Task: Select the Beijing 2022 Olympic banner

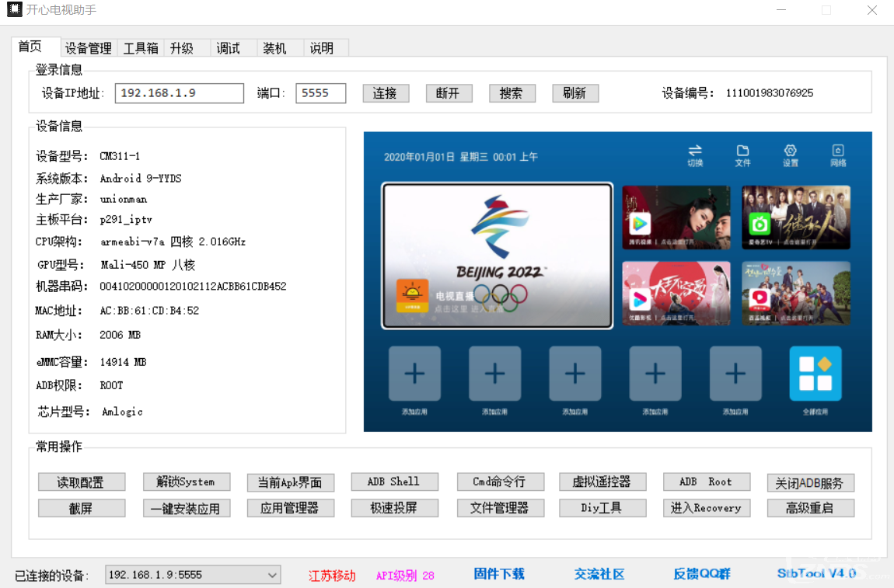Action: pos(498,256)
